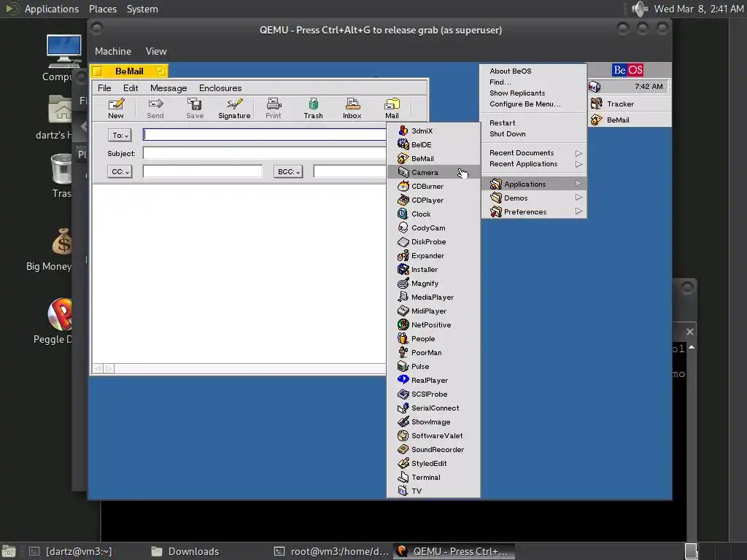Open the CC: dropdown button
747x560 pixels.
[x=120, y=172]
